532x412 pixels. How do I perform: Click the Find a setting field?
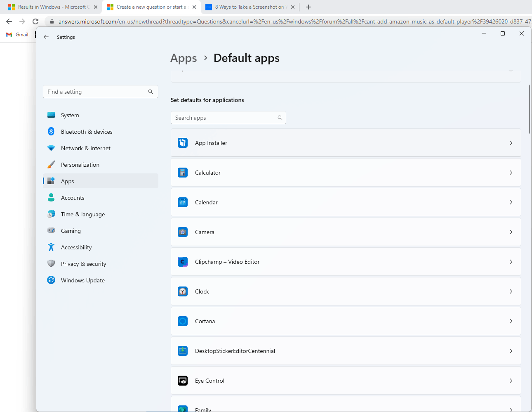(x=101, y=92)
